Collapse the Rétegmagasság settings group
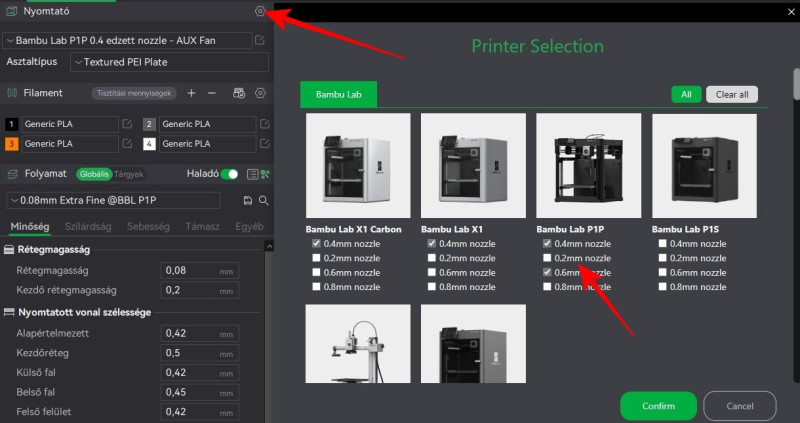This screenshot has width=800, height=423. pos(54,250)
